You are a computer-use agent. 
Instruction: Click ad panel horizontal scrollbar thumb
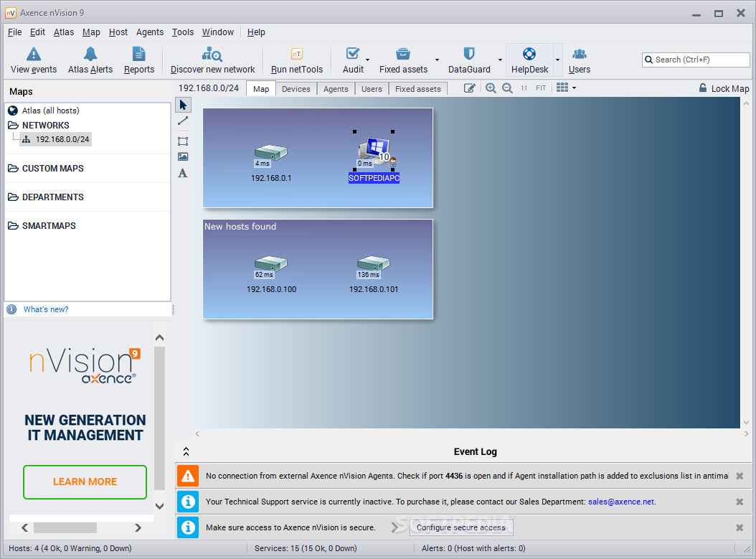coord(65,527)
